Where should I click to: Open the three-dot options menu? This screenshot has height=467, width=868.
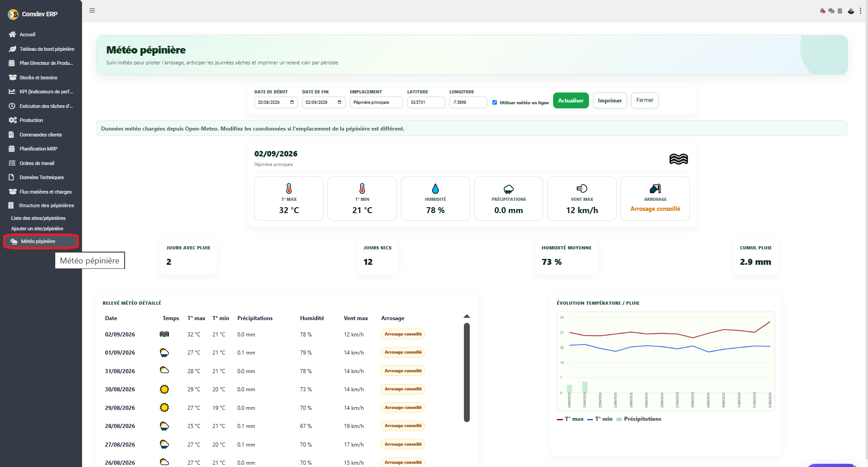(x=860, y=11)
